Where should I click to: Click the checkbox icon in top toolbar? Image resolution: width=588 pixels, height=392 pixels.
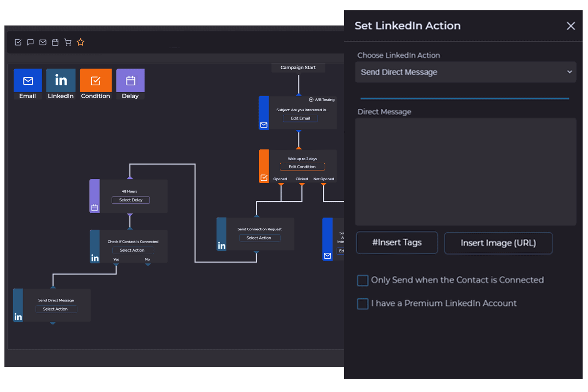18,43
